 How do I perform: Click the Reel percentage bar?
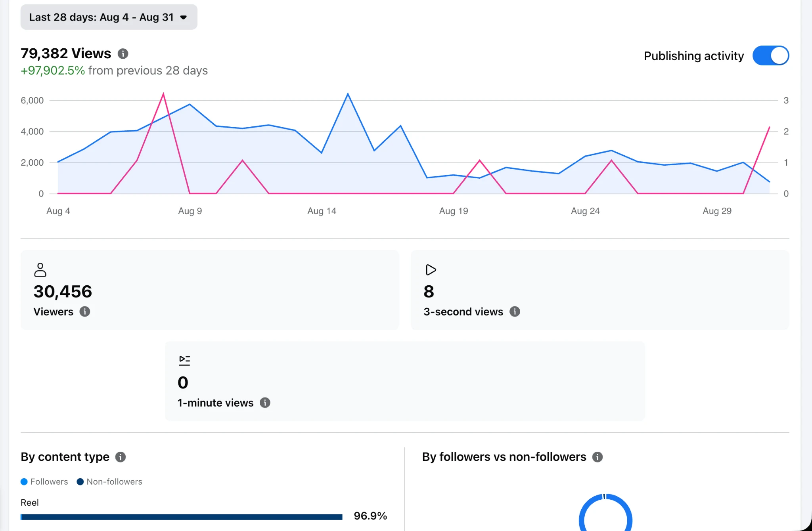[181, 517]
